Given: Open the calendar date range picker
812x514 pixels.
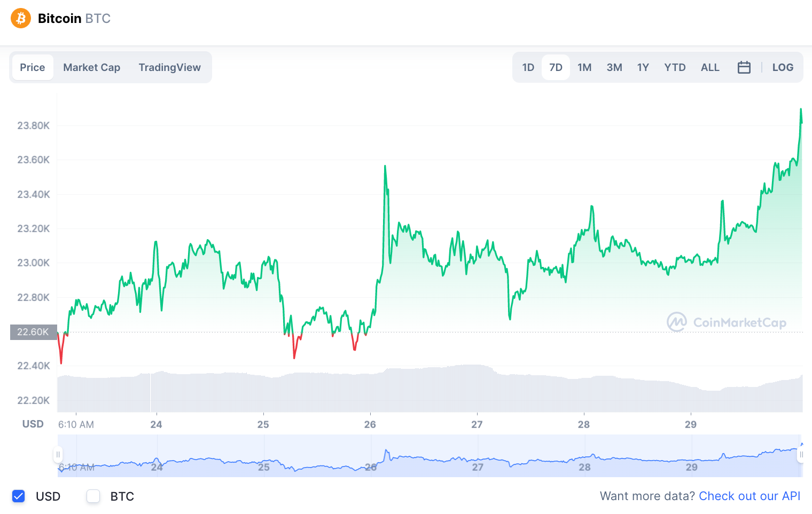Looking at the screenshot, I should (744, 67).
